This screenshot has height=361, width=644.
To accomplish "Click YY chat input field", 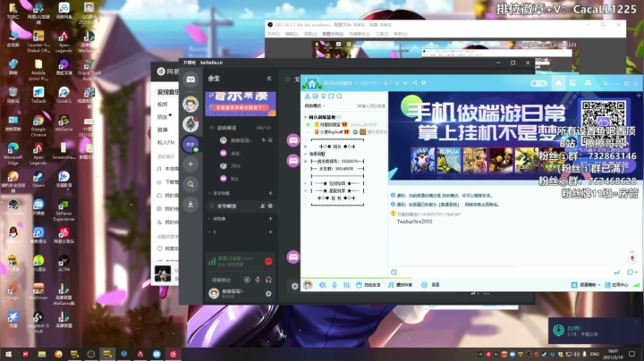I will tap(505, 272).
